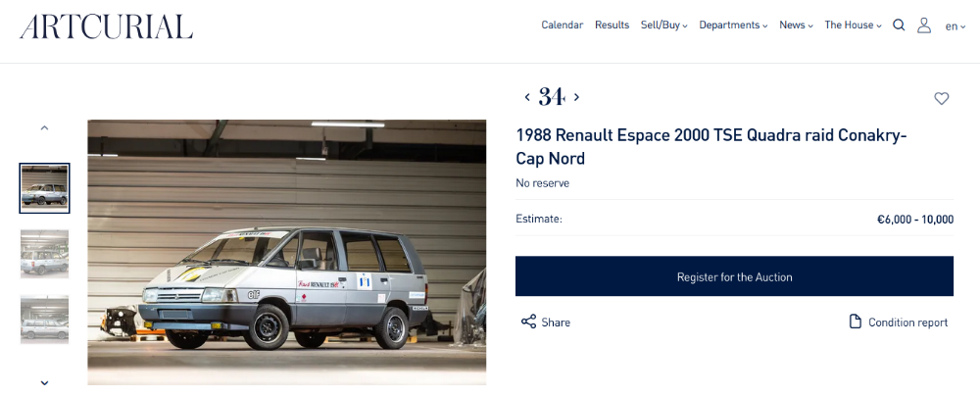Open the user account icon

pyautogui.click(x=924, y=25)
